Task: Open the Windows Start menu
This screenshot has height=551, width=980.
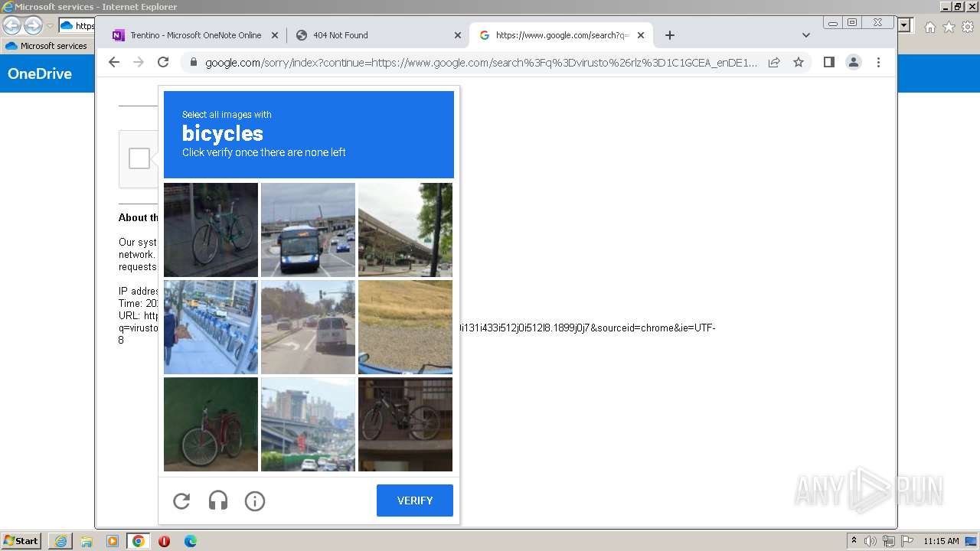Action: 21,541
